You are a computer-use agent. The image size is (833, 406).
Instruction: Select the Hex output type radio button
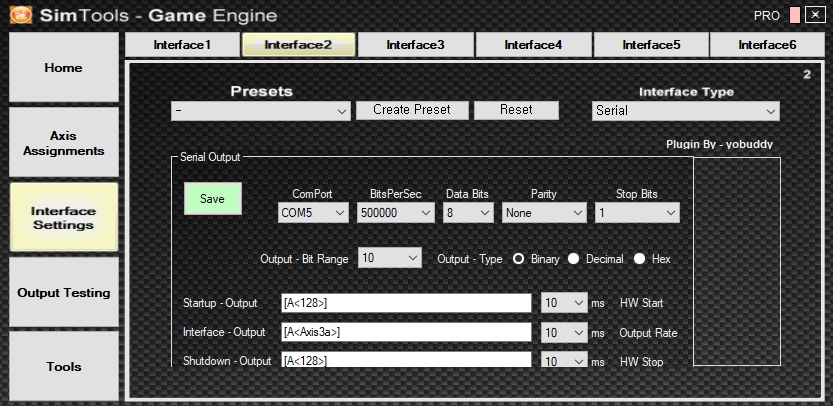(640, 259)
